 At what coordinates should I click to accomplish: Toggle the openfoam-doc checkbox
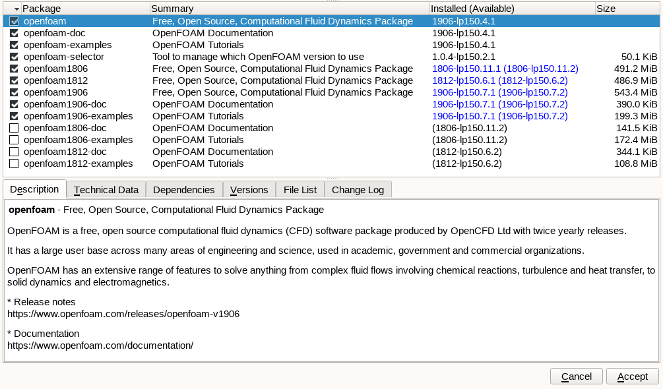pyautogui.click(x=14, y=33)
